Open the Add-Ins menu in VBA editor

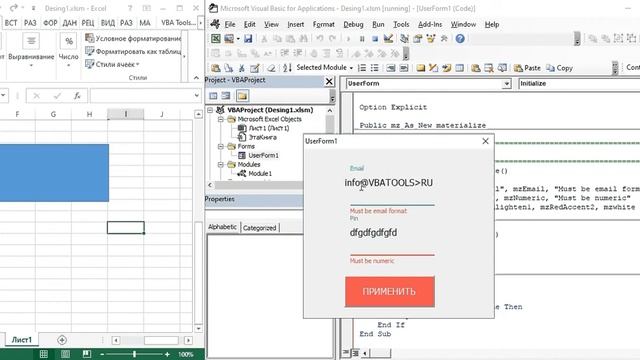(x=430, y=24)
